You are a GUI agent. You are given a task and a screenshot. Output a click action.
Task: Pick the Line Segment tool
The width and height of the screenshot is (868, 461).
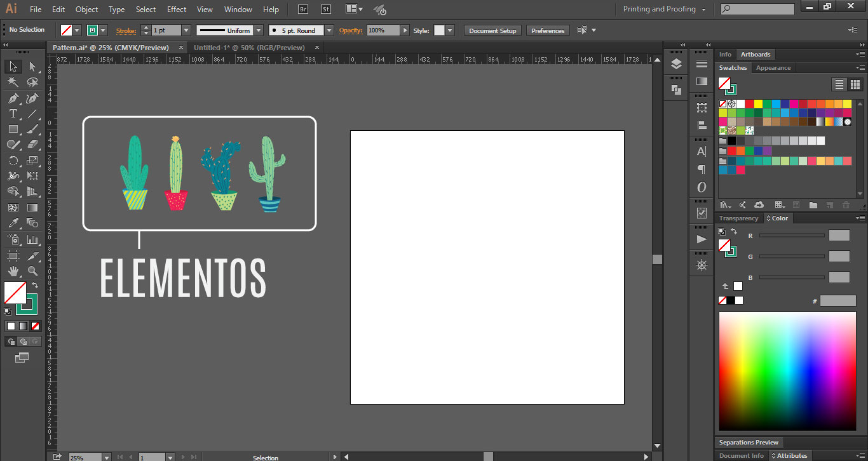click(32, 114)
